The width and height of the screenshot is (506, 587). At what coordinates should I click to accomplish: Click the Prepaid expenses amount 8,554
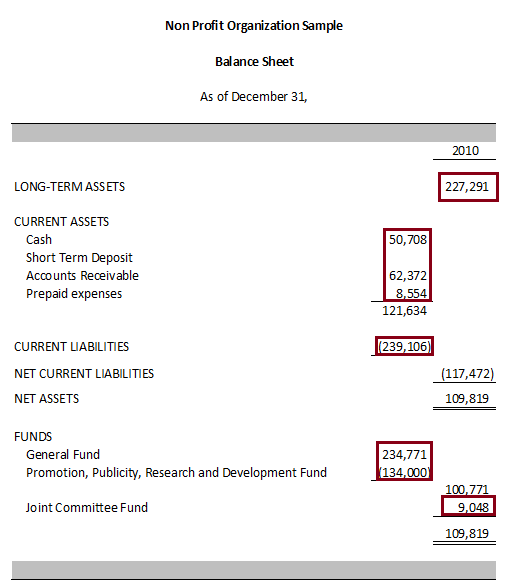pos(411,294)
